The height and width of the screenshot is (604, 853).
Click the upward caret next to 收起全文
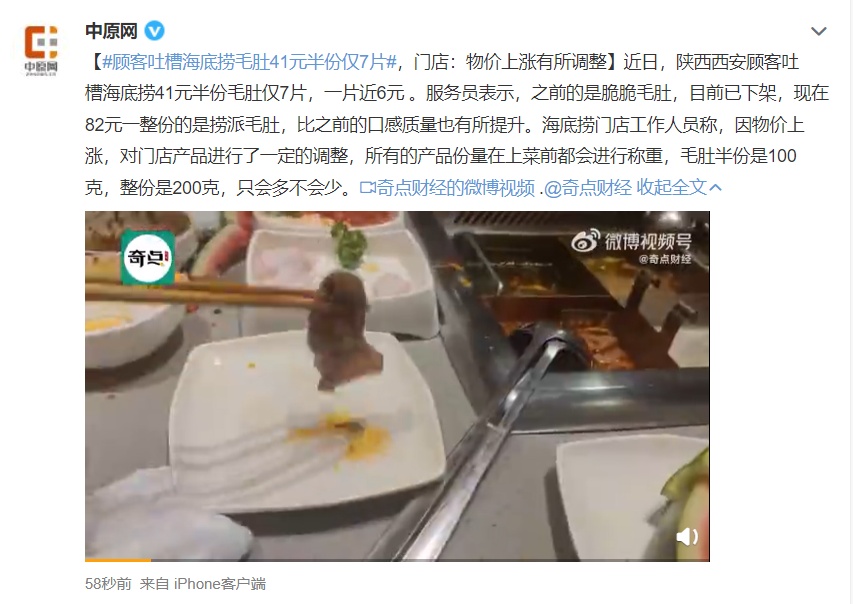[x=716, y=188]
